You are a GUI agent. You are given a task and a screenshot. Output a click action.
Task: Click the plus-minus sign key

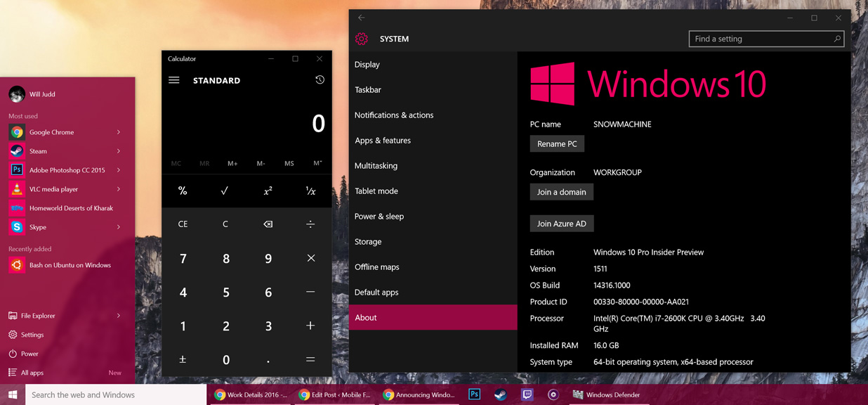click(x=183, y=359)
